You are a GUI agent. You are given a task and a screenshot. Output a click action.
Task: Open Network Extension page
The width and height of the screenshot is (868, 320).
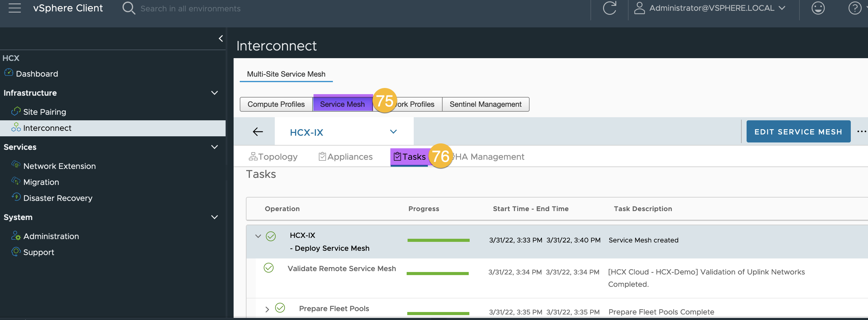59,166
